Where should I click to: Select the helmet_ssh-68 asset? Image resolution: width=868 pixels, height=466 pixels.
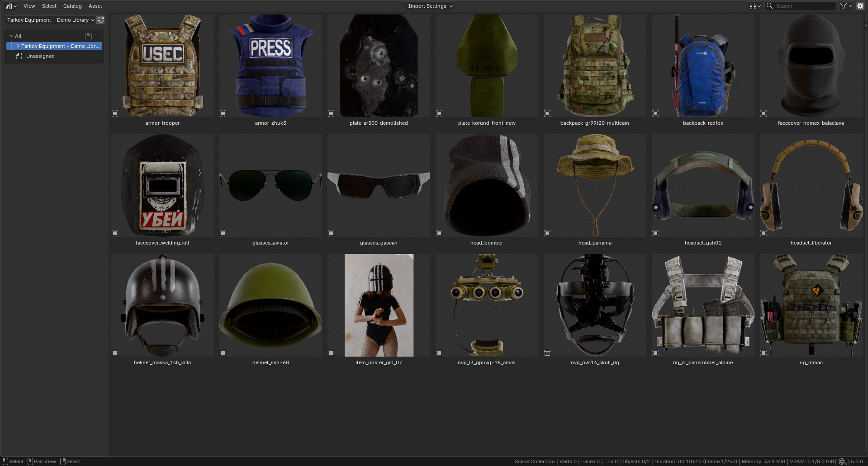(x=270, y=306)
